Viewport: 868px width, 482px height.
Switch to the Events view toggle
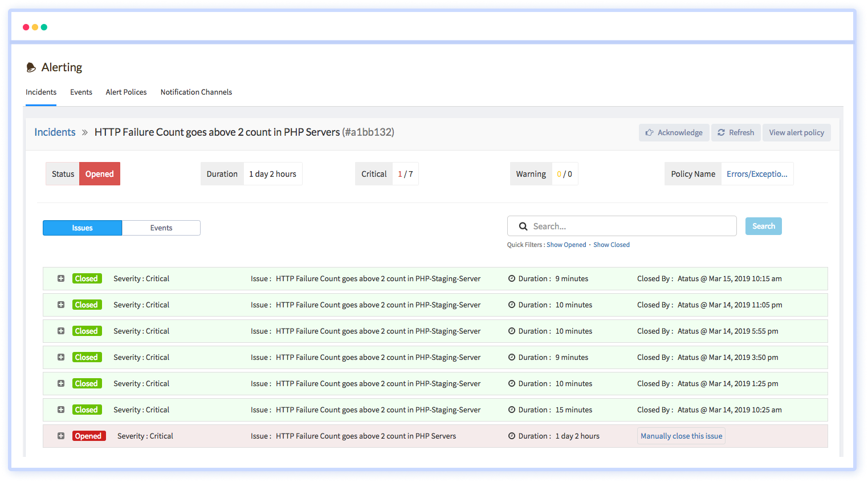161,228
